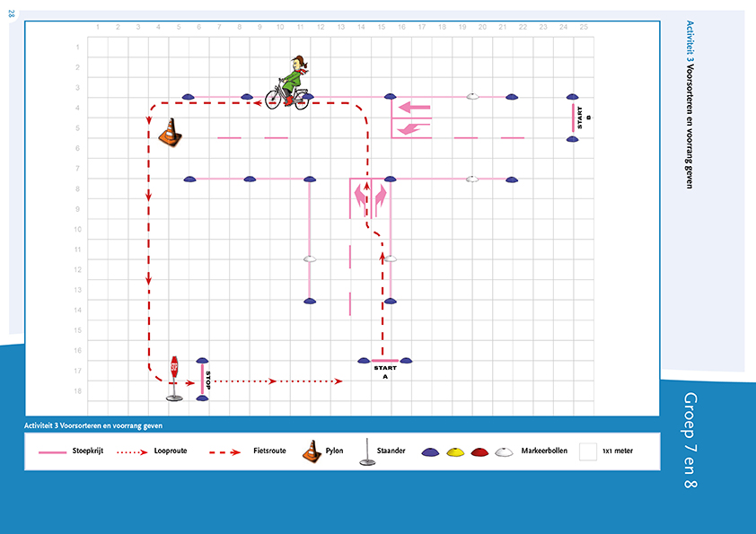Click the blue marker above the START B line

point(572,97)
